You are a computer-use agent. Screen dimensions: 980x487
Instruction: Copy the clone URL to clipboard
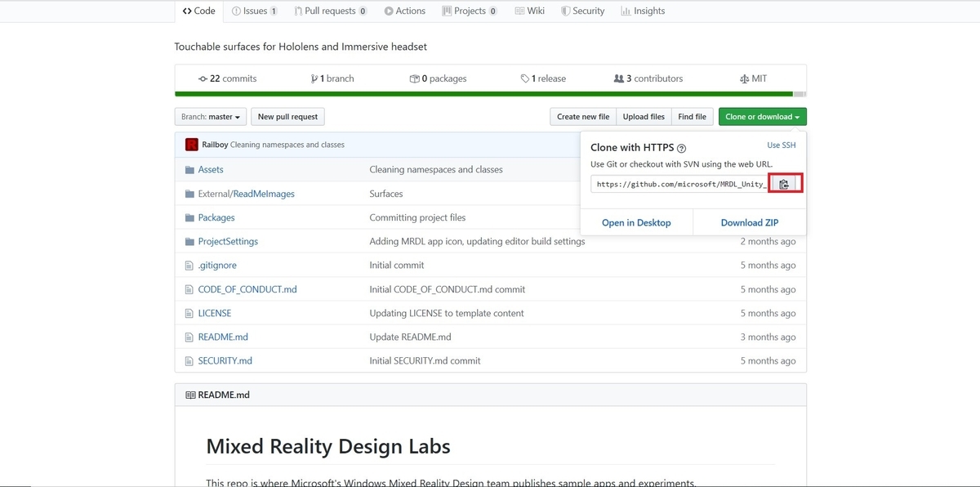(784, 185)
